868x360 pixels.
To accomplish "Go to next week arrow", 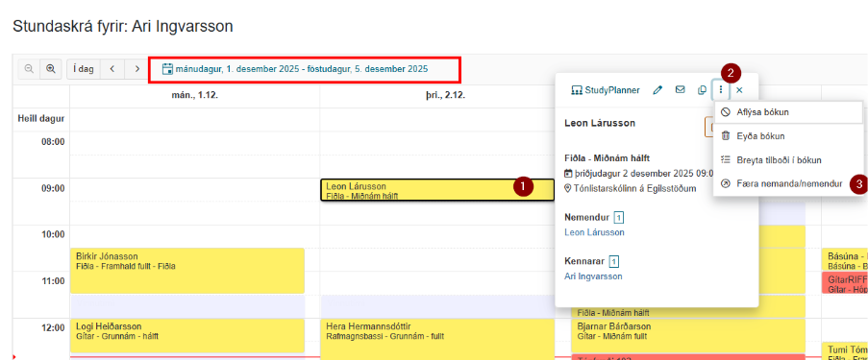I will [x=136, y=69].
